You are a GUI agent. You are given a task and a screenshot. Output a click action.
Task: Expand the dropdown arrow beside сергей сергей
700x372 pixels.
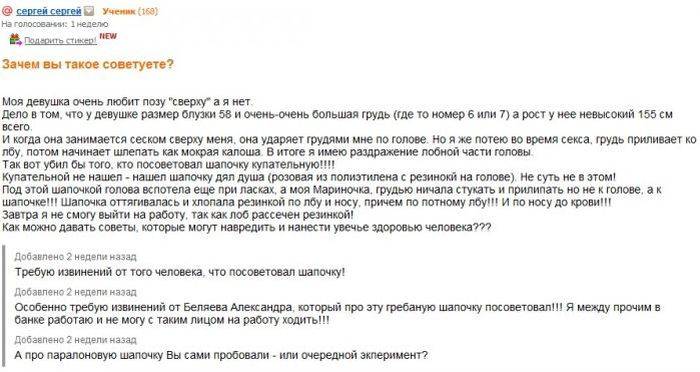89,11
